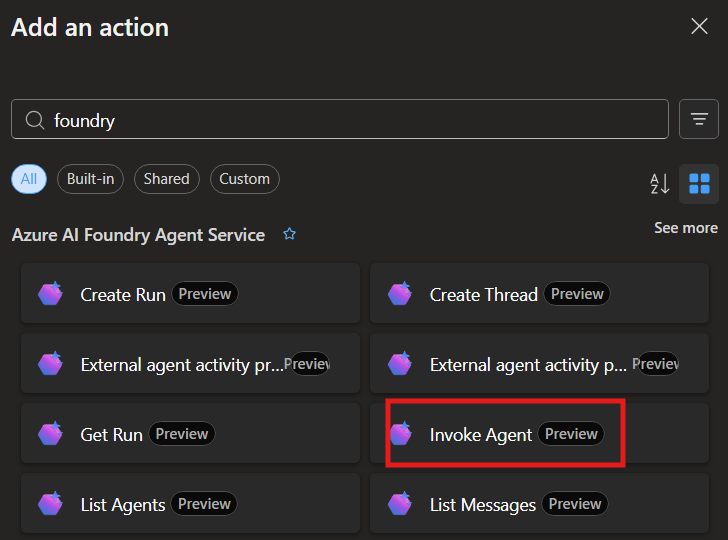Choose the Create Thread action

pos(540,293)
